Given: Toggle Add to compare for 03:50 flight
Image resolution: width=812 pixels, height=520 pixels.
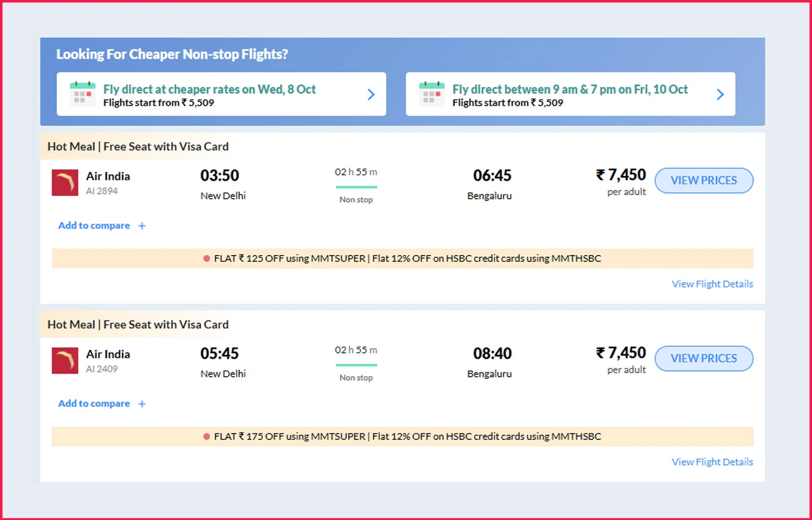Looking at the screenshot, I should point(94,226).
